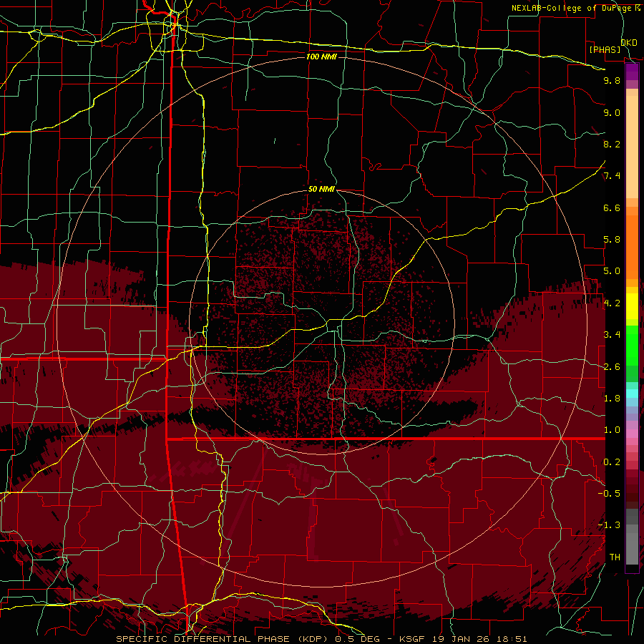644x644 pixels.
Task: Click the 1.8 value on color scale
Action: click(x=612, y=399)
